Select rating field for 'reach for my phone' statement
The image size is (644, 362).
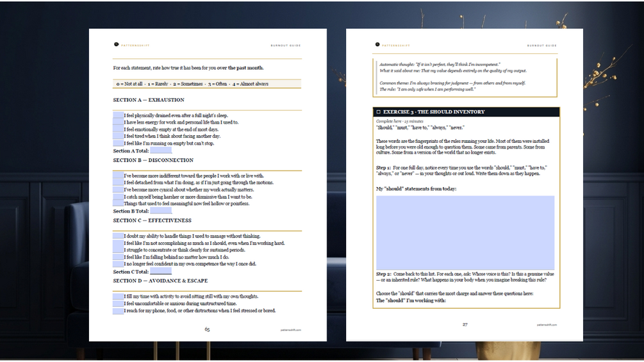tap(119, 311)
